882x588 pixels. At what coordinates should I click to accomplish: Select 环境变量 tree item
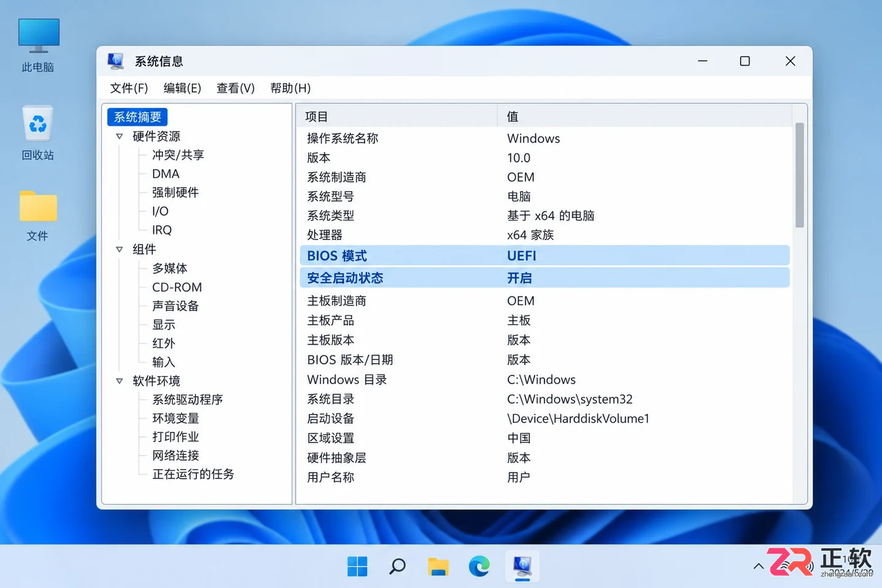[176, 418]
